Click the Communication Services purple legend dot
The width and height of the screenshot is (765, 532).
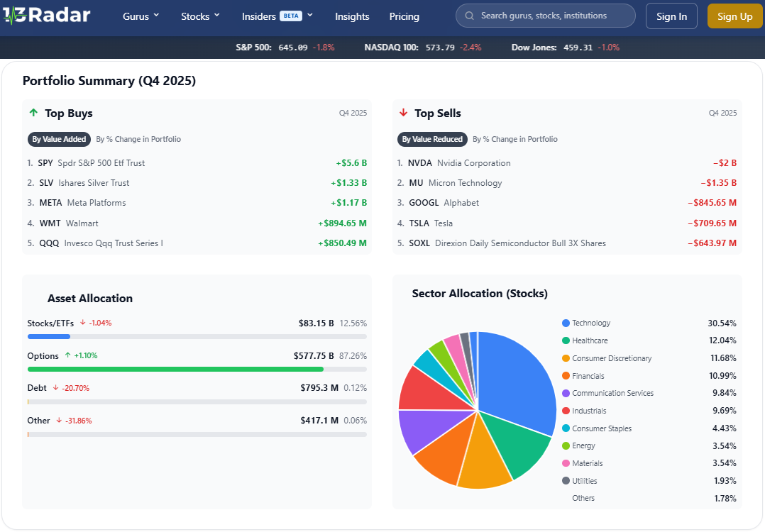[x=566, y=393]
